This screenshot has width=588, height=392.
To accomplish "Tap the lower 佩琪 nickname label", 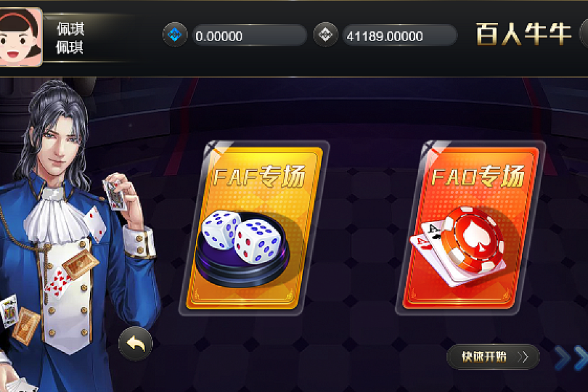I will point(69,48).
